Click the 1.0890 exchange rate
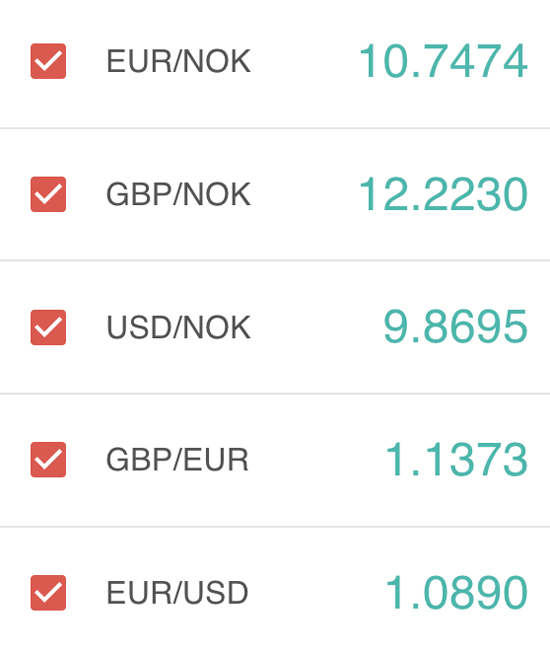This screenshot has height=651, width=550. [x=456, y=593]
